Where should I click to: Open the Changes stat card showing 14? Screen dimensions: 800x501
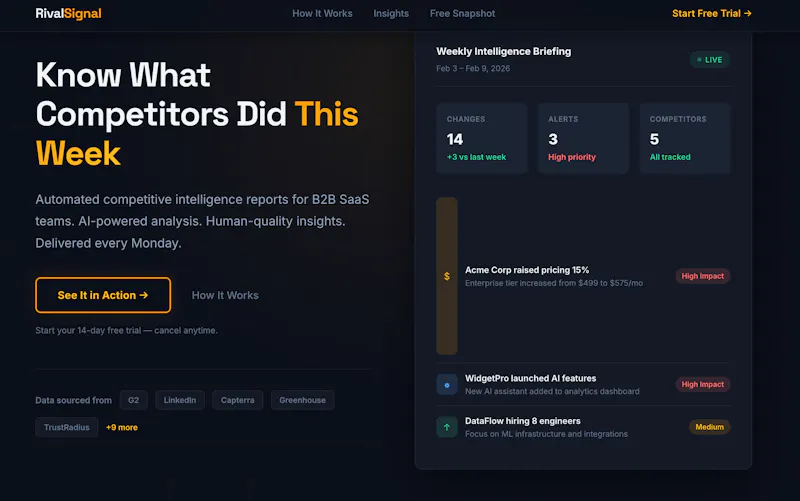[x=482, y=138]
